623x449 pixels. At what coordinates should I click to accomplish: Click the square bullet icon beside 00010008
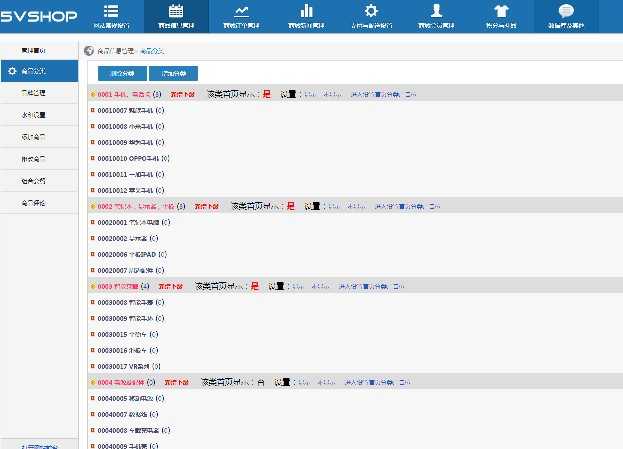(x=93, y=126)
